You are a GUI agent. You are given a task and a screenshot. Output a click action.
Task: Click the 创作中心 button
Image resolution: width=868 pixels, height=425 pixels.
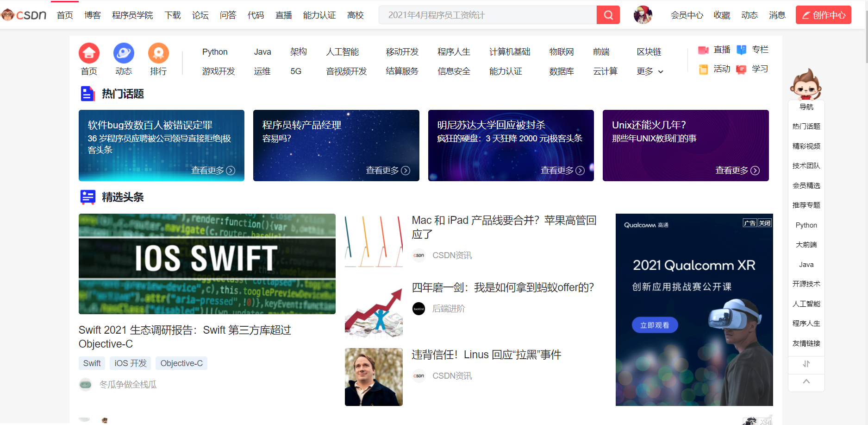[x=824, y=15]
